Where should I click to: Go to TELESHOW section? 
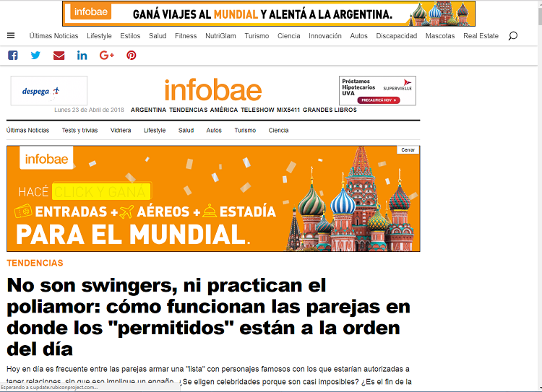[x=257, y=110]
